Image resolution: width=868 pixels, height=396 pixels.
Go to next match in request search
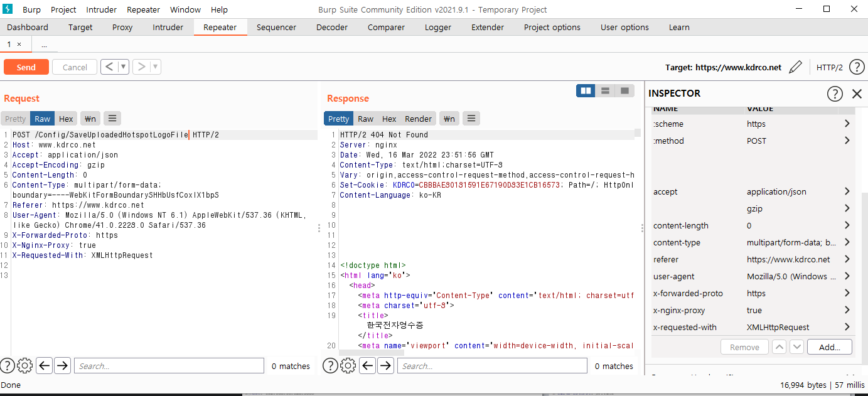62,365
